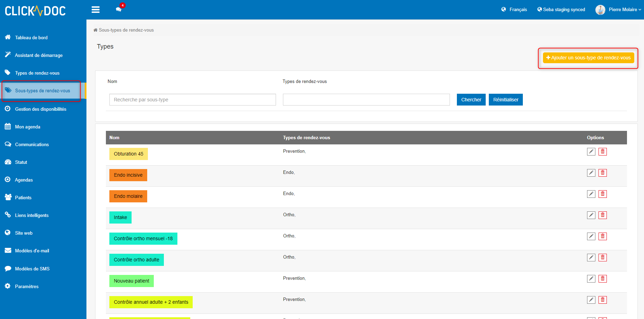Select the Liens intelligents link icon
The width and height of the screenshot is (644, 319).
[8, 215]
